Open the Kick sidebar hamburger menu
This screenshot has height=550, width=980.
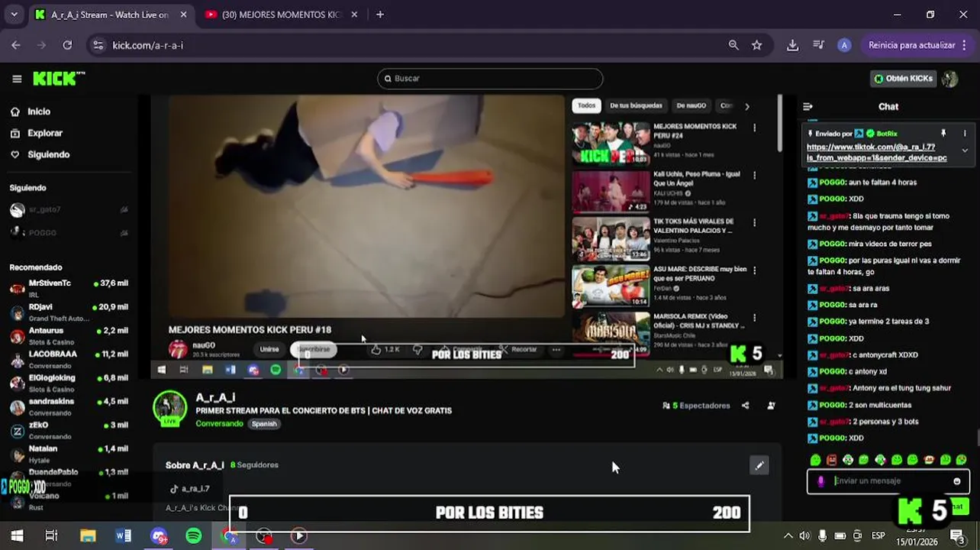point(17,79)
